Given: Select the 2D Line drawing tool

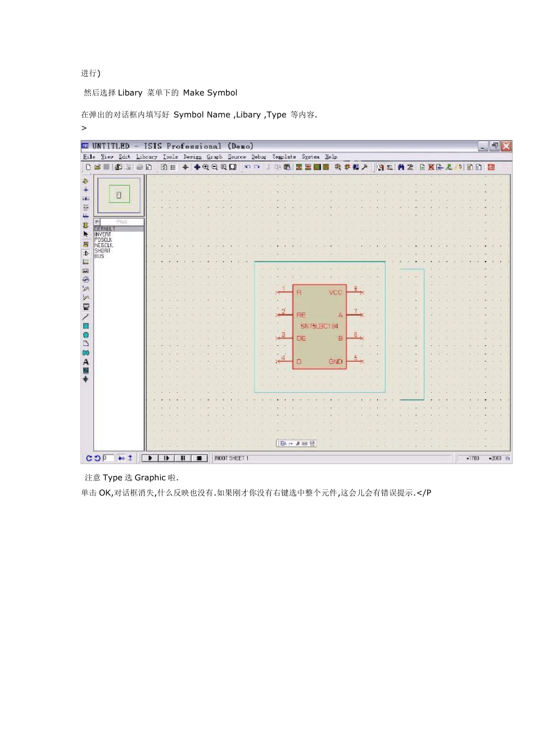Looking at the screenshot, I should tap(85, 317).
